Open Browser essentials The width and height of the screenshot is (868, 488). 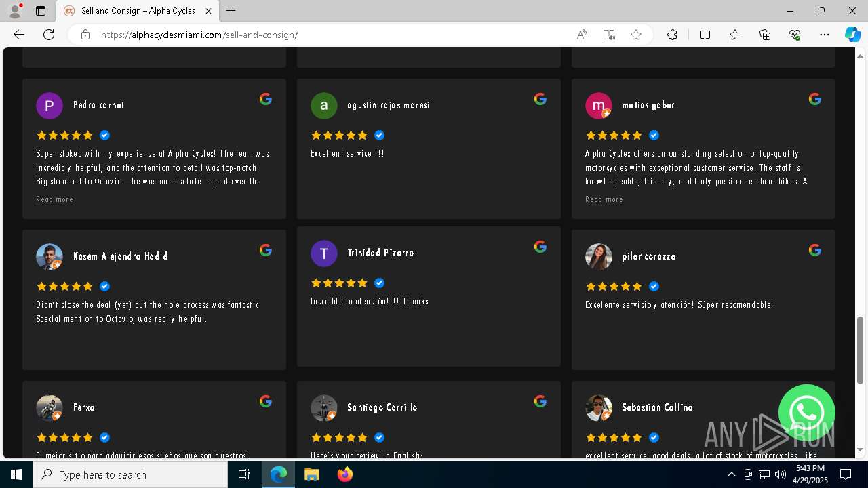coord(795,35)
